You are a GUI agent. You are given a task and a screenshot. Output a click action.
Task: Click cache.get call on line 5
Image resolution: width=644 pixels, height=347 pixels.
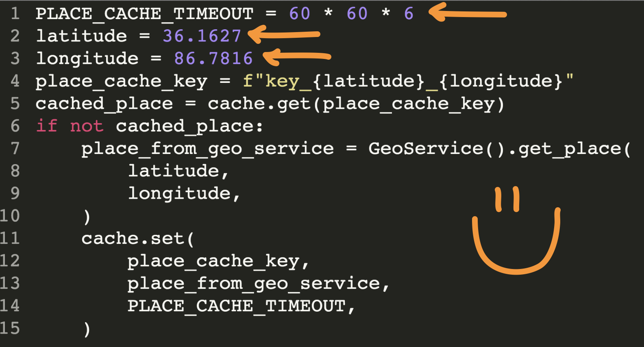pyautogui.click(x=356, y=104)
